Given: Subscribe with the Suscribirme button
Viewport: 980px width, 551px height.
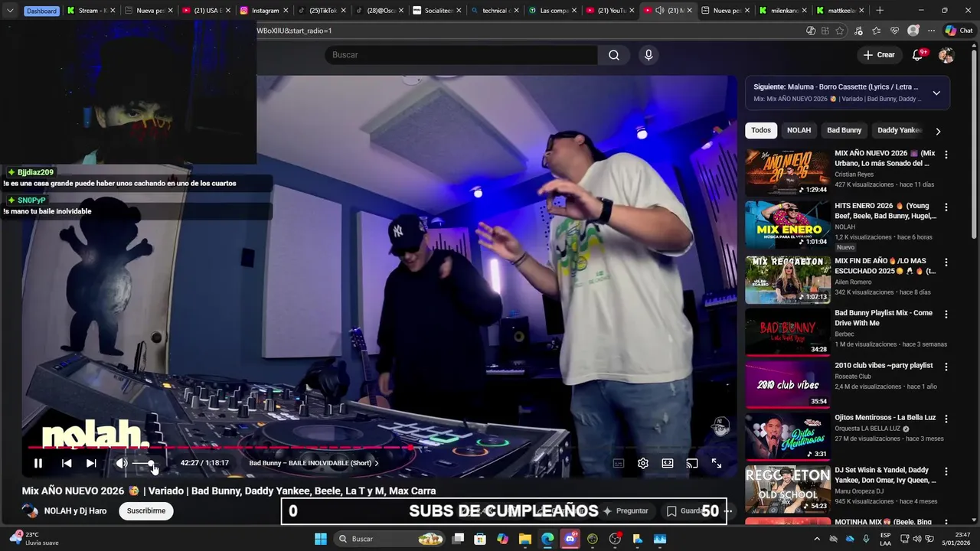Looking at the screenshot, I should click(146, 510).
